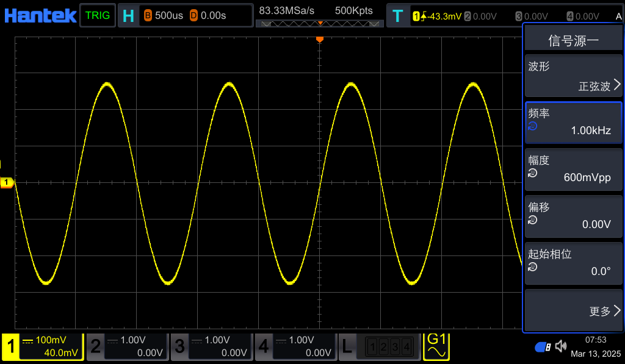Open the G1 signal generator icon
625x364 pixels.
click(437, 346)
